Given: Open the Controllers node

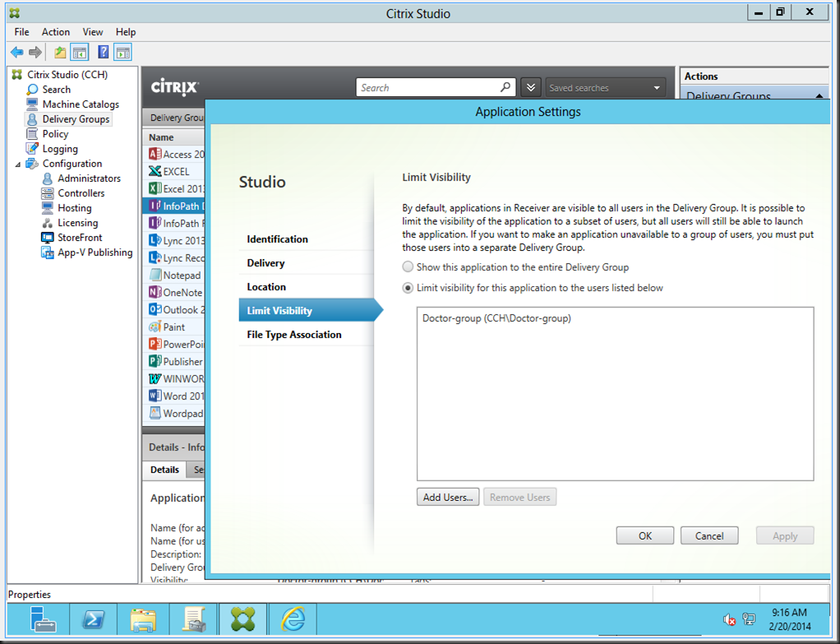Looking at the screenshot, I should tap(81, 193).
